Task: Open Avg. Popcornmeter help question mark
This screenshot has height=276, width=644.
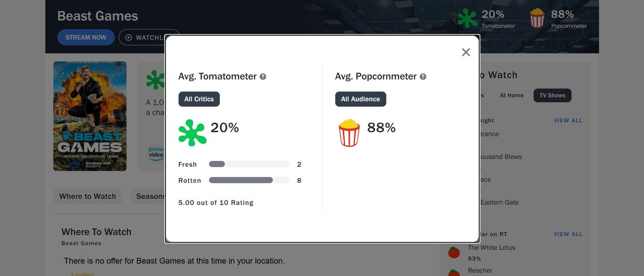Action: tap(423, 77)
